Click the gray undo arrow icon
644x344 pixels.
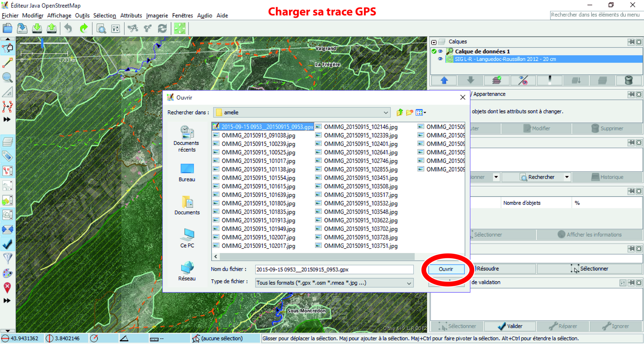(x=68, y=28)
